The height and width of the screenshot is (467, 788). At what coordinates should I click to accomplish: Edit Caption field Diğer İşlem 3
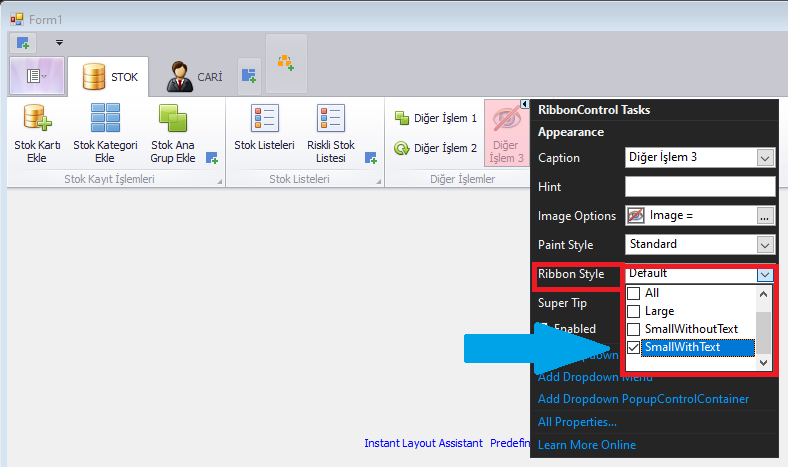pyautogui.click(x=692, y=157)
